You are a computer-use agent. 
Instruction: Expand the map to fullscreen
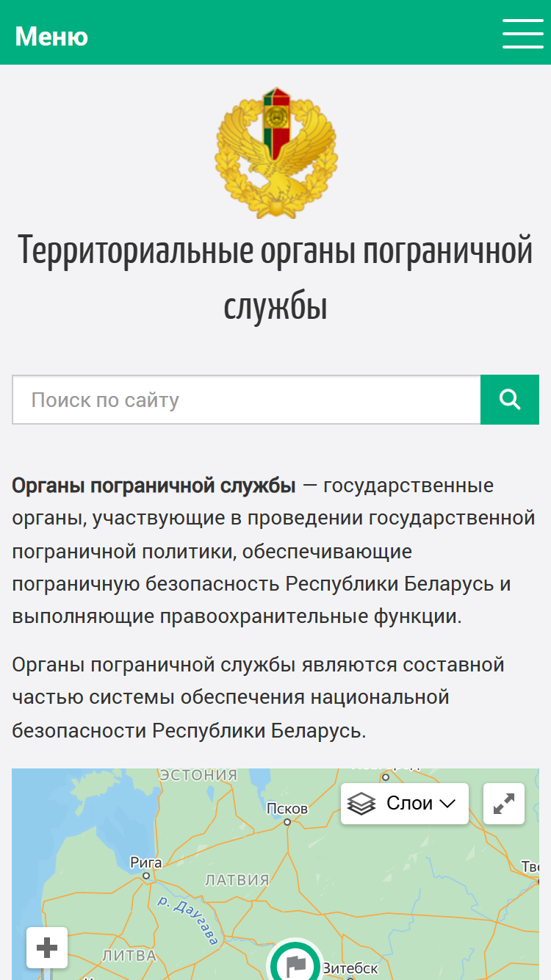(504, 804)
